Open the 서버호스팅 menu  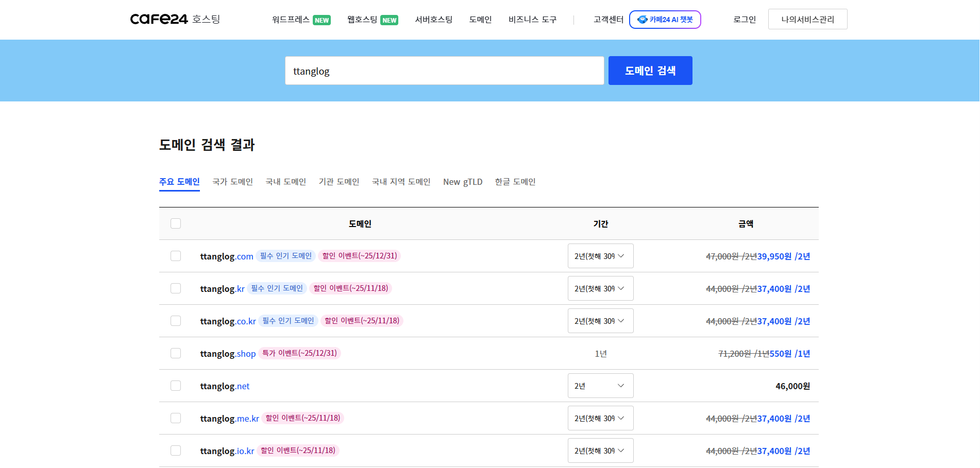click(434, 20)
